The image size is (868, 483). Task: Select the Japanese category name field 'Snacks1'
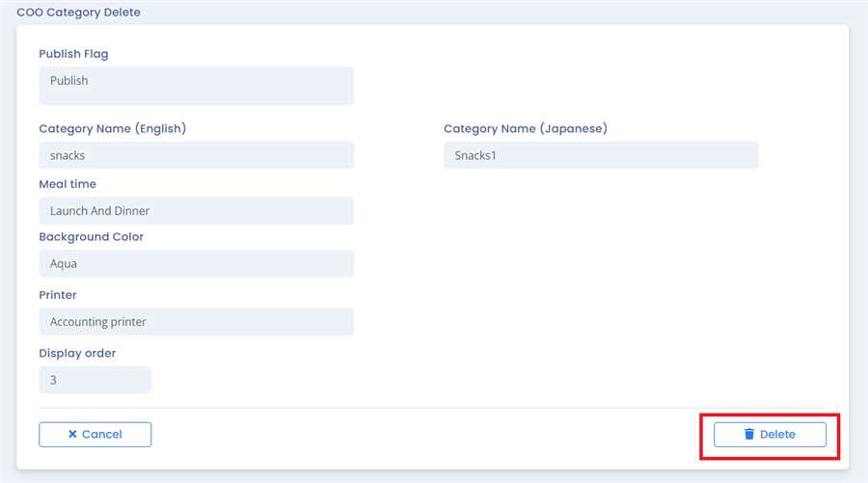pyautogui.click(x=600, y=156)
